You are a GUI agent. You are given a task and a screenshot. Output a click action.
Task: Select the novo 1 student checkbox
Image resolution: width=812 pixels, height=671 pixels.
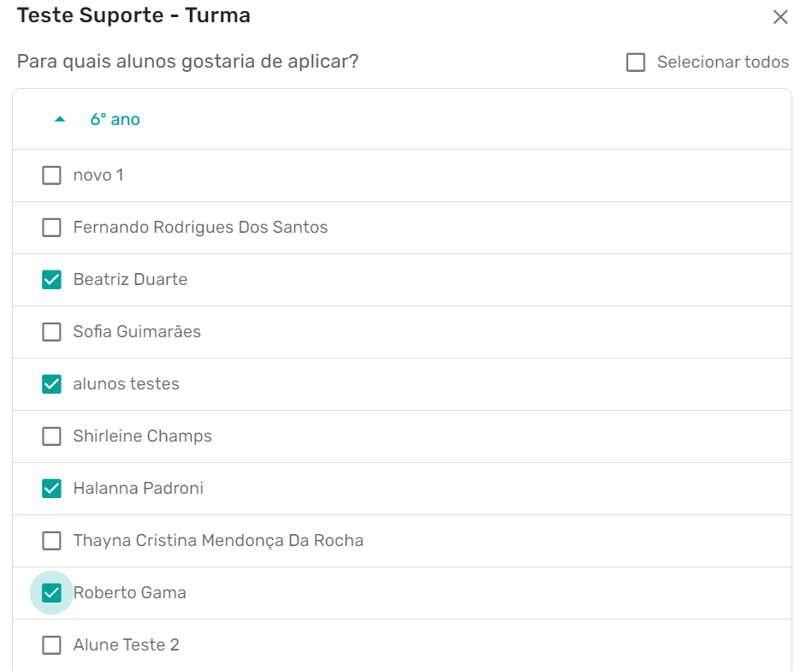click(x=52, y=175)
